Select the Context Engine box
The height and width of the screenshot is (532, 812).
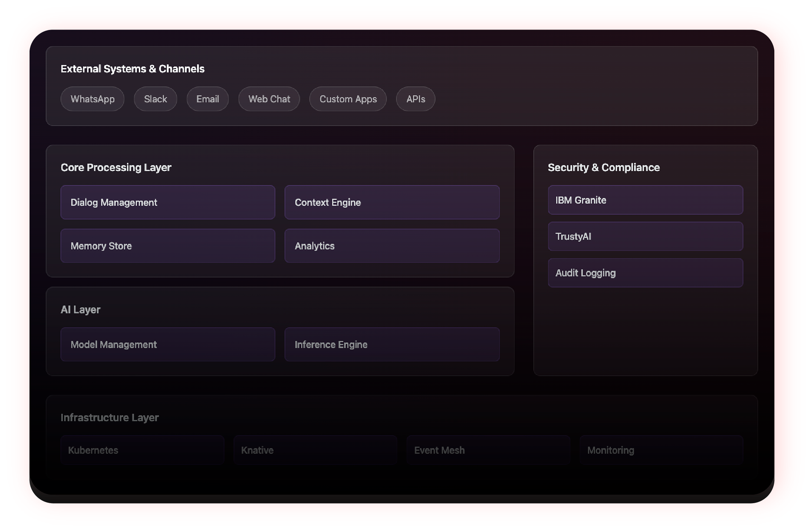pos(392,202)
